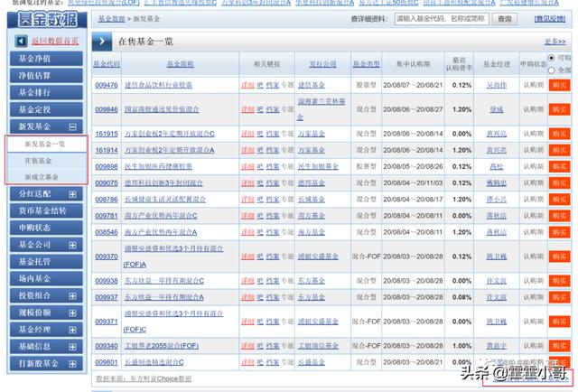
Task: Open the 建信基金 company link
Action: [x=311, y=85]
